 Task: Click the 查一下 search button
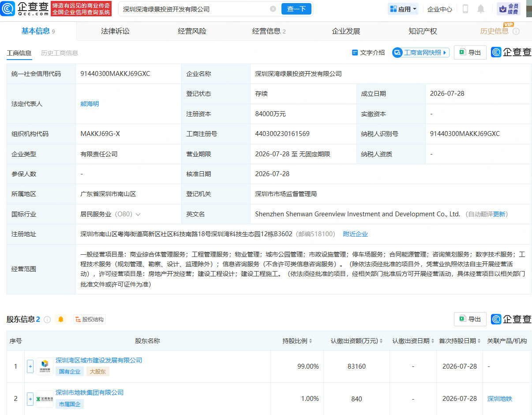[296, 9]
